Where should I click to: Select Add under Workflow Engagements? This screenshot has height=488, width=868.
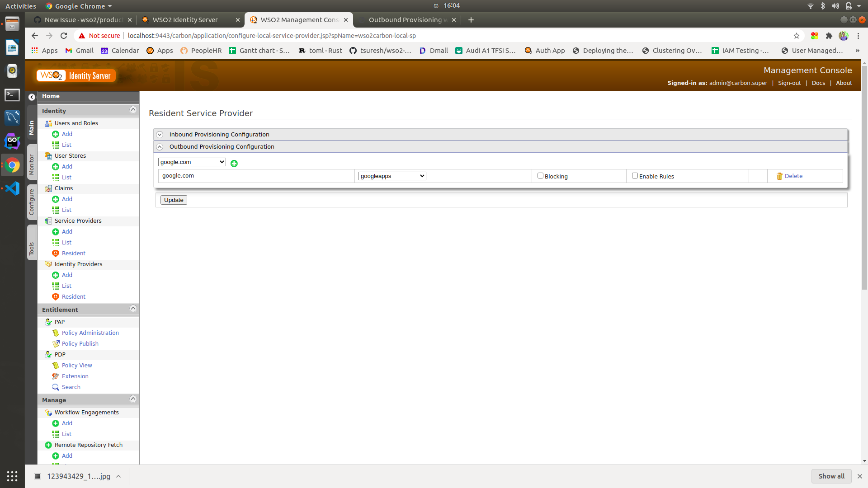pos(67,423)
